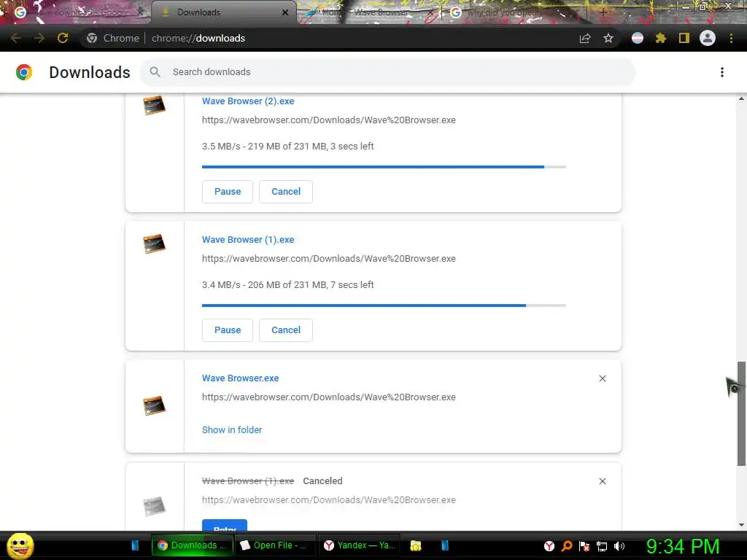The height and width of the screenshot is (560, 747).
Task: Click the scrollbar up arrow
Action: click(x=741, y=98)
